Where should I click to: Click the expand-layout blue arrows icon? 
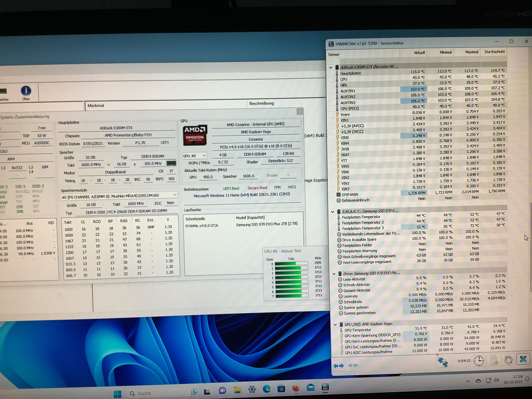point(339,366)
